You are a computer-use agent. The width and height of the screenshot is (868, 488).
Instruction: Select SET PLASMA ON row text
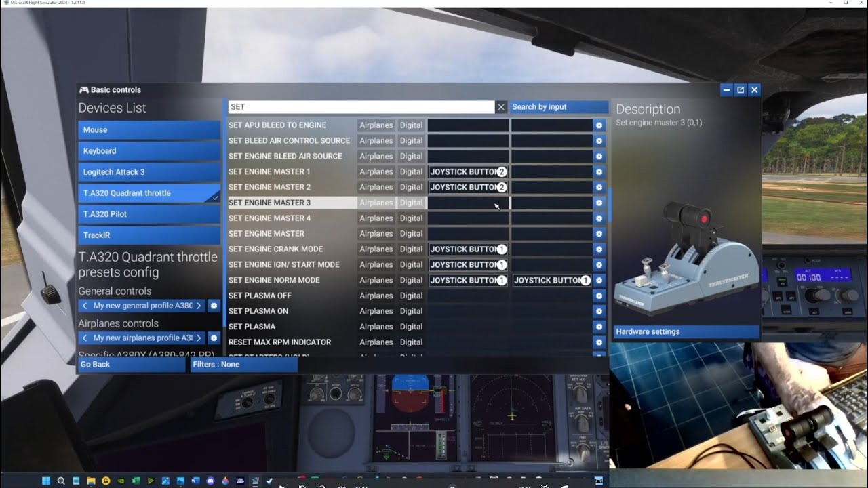[x=258, y=311]
